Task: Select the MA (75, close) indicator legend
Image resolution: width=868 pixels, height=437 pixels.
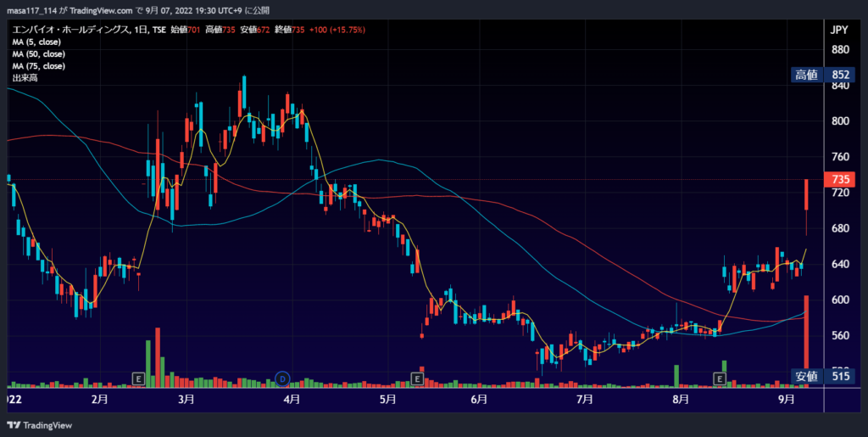Action: (39, 66)
